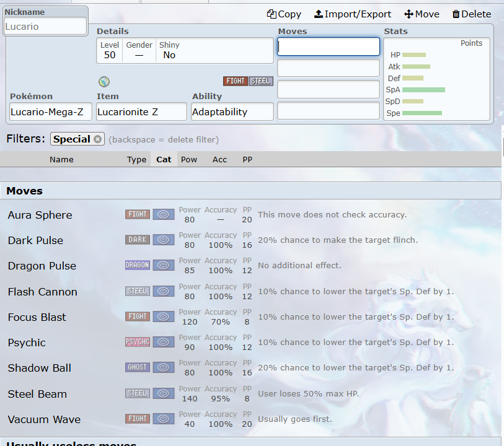
Task: Click the FIGHT type icon for Focus Blast
Action: point(138,317)
